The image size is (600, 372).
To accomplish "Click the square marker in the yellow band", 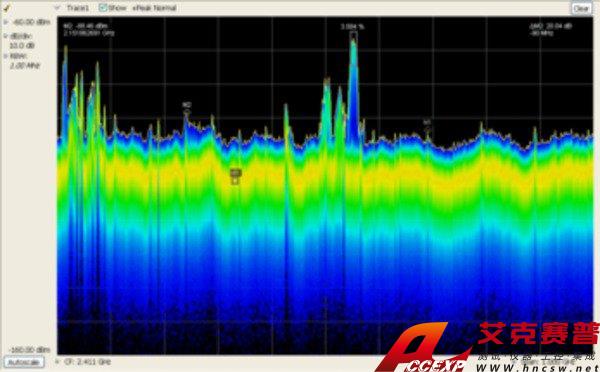I will [x=235, y=176].
